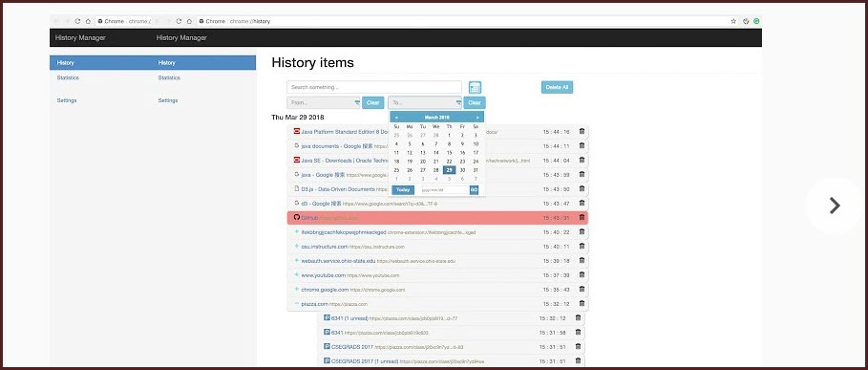Advance to next image with right chevron
This screenshot has width=868, height=370.
(835, 206)
